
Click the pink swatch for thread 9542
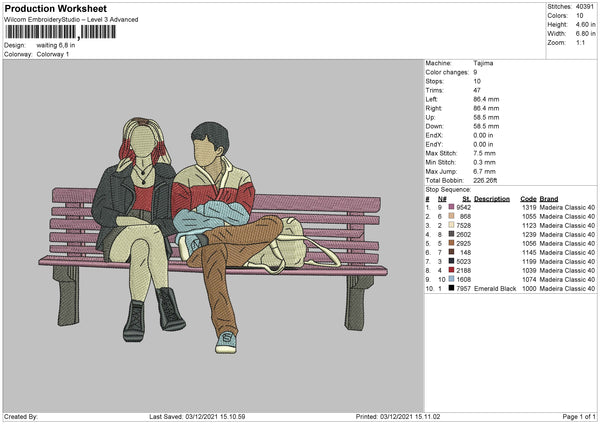(x=451, y=207)
